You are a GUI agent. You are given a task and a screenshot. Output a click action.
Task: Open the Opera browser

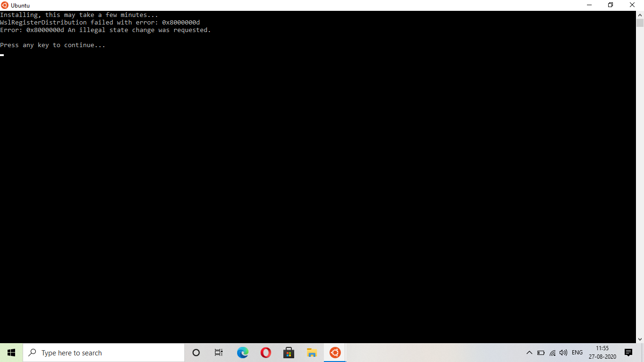[265, 352]
